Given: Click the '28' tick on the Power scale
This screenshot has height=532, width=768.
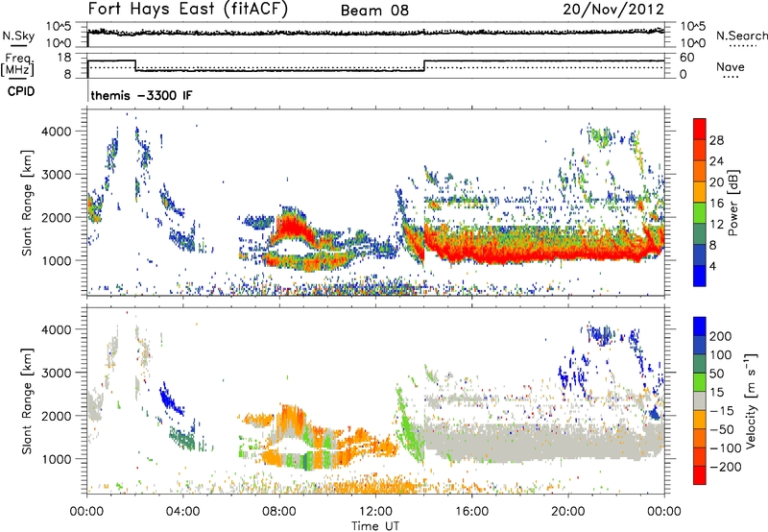Looking at the screenshot, I should pyautogui.click(x=716, y=140).
